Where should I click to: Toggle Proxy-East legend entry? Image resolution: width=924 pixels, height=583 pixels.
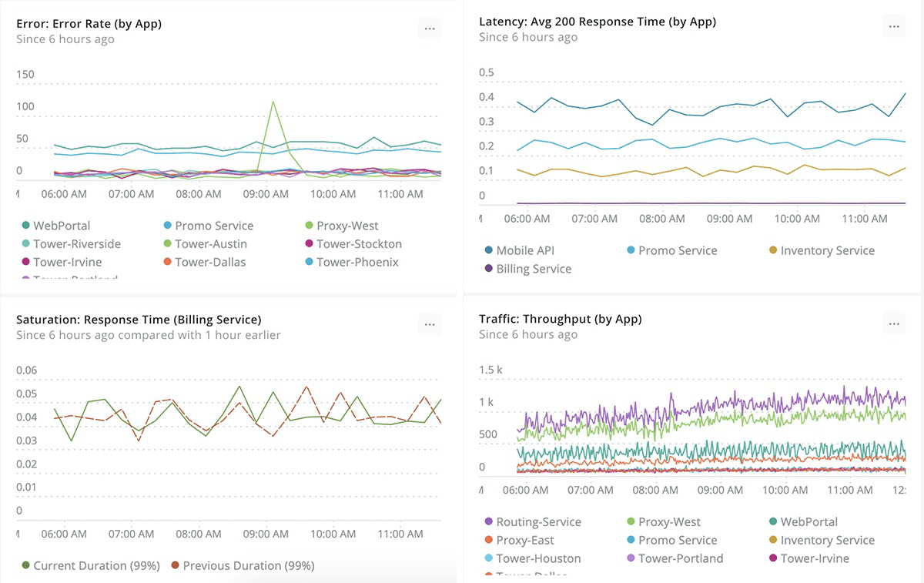[x=519, y=540]
